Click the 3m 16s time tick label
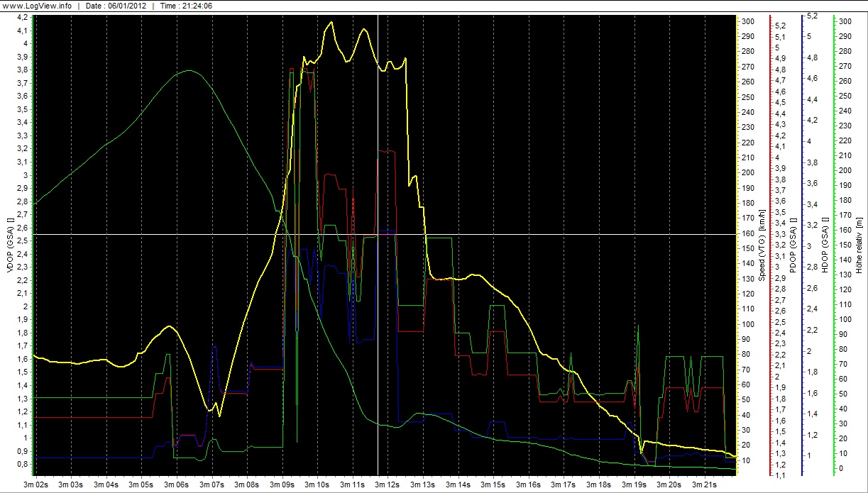Viewport: 868px width, 493px height. click(x=529, y=484)
